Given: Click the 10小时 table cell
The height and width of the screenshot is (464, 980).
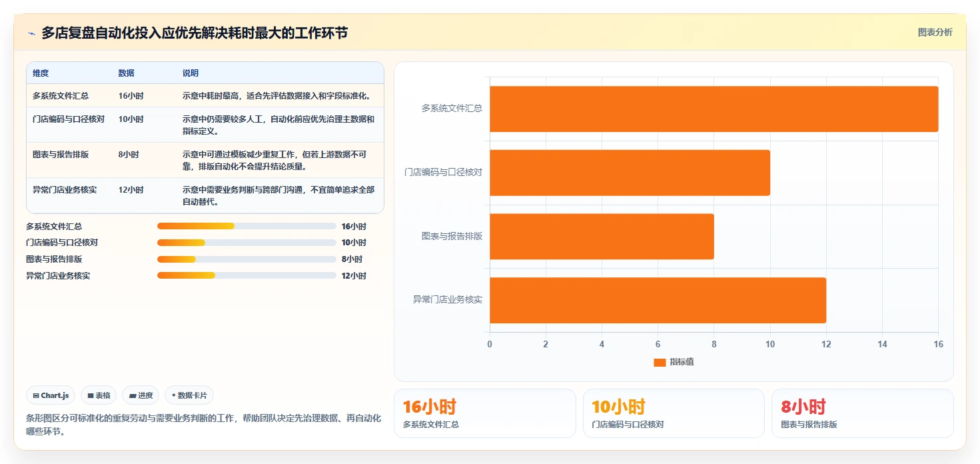Looking at the screenshot, I should click(131, 119).
